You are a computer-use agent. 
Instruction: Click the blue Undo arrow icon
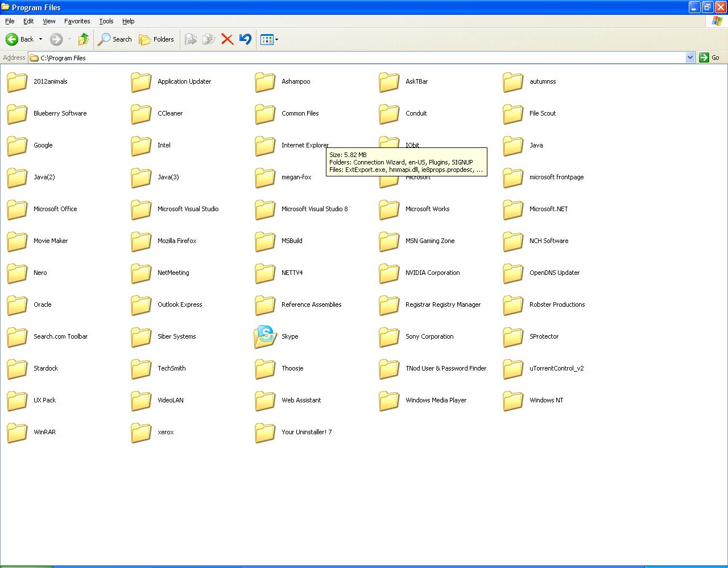(x=245, y=39)
